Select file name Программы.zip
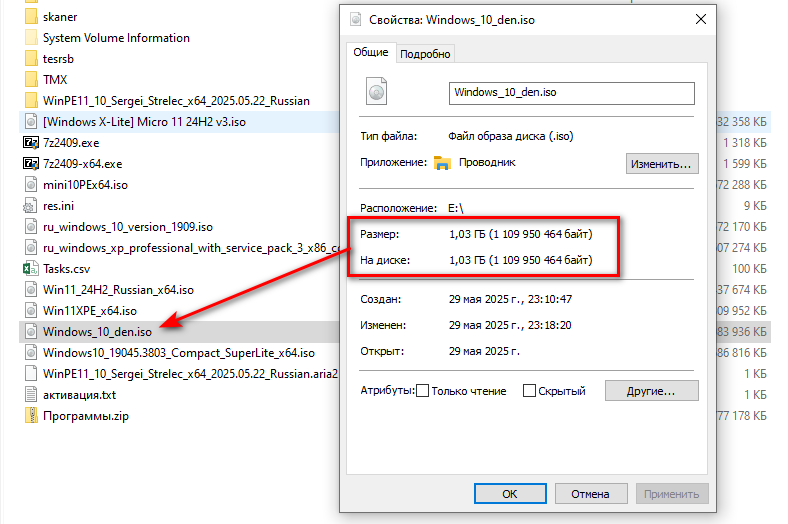788x524 pixels. [x=86, y=416]
